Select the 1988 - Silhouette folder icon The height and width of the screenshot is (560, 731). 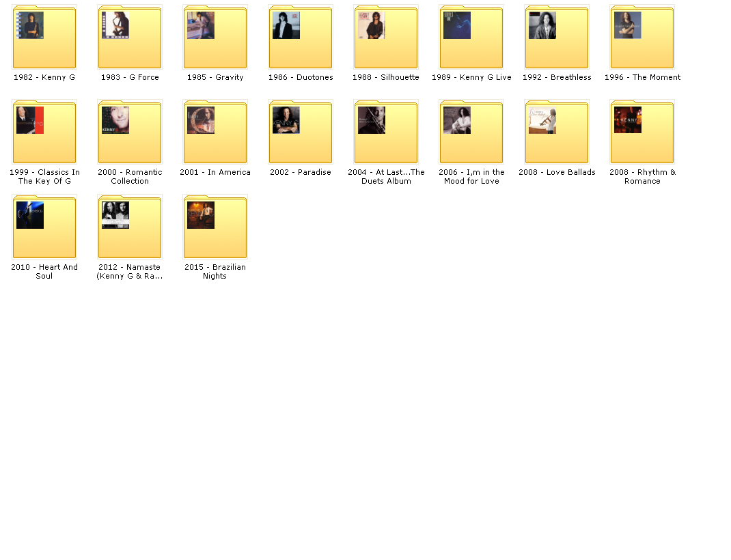386,37
